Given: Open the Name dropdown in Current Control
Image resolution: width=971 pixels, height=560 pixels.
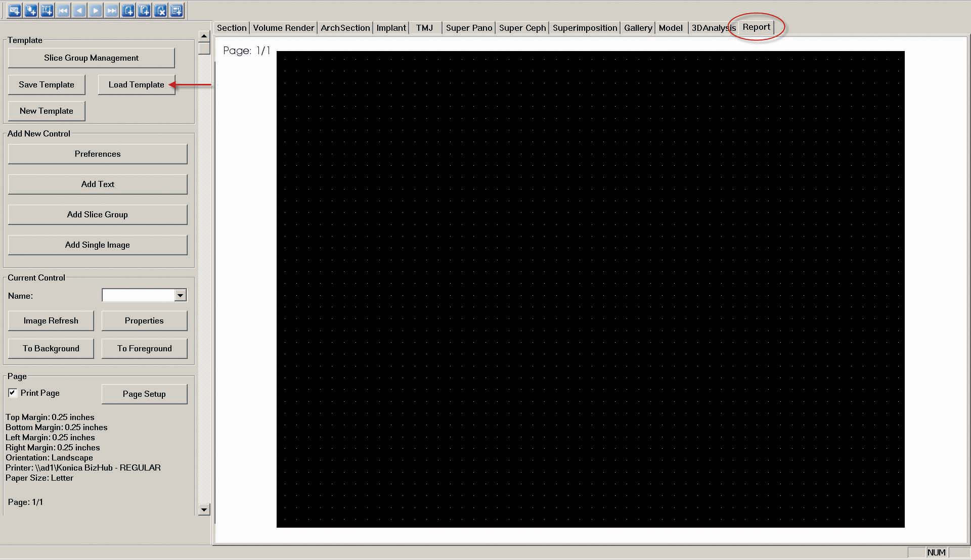Looking at the screenshot, I should point(180,295).
